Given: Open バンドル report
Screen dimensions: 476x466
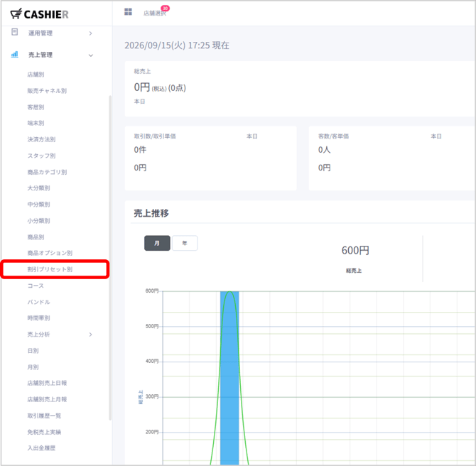Looking at the screenshot, I should [x=38, y=302].
